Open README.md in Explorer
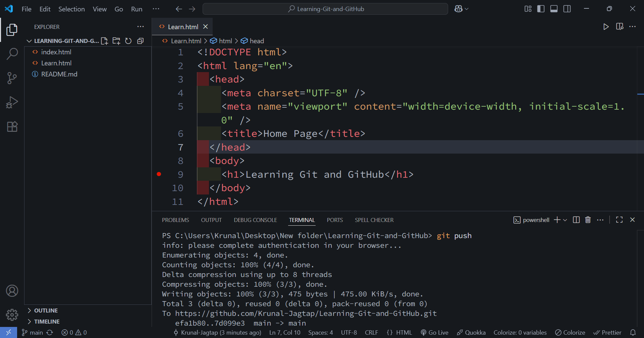The image size is (644, 338). [88, 74]
